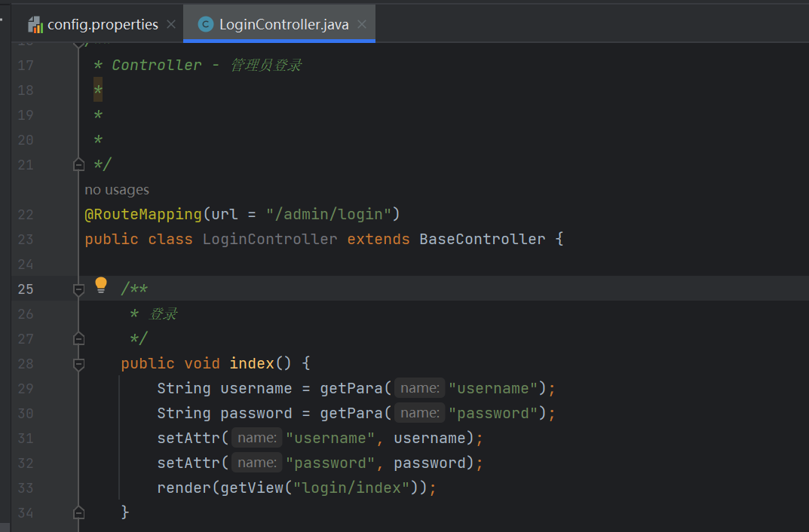809x532 pixels.
Task: Click the "username" string literal on line 29
Action: pos(493,388)
